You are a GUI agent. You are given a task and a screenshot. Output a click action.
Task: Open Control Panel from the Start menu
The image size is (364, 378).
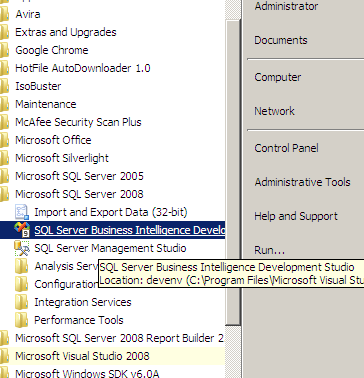pyautogui.click(x=286, y=148)
